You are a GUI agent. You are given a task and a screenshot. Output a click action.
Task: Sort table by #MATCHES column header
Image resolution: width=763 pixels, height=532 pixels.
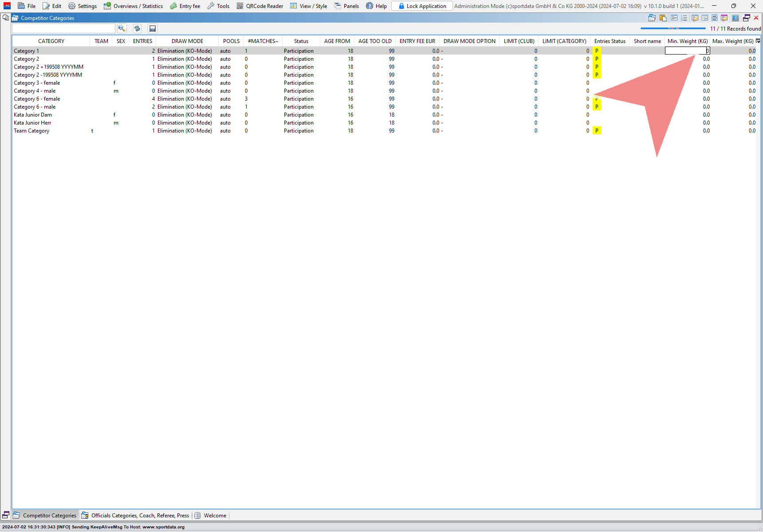click(263, 41)
